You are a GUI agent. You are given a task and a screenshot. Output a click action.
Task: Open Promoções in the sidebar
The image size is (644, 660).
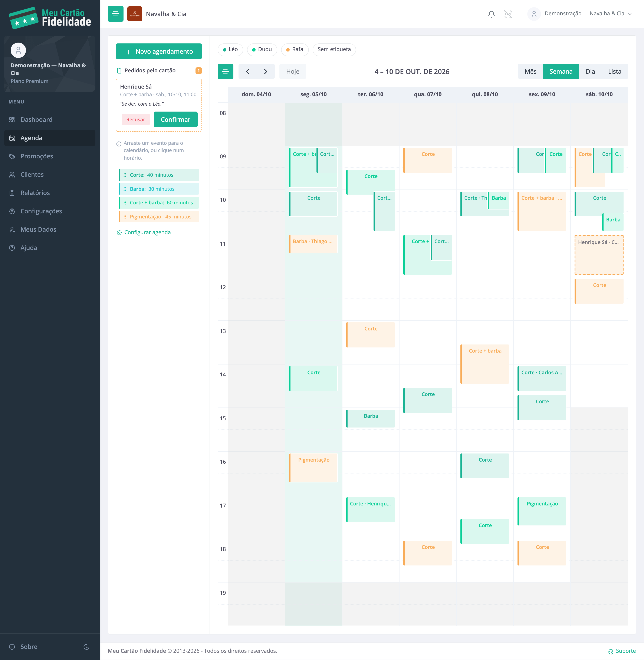50,156
